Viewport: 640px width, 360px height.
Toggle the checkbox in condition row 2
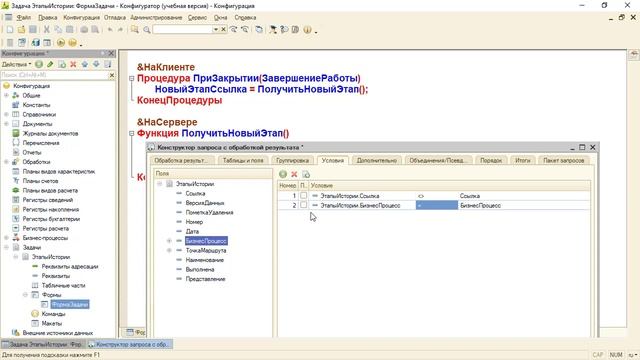(303, 205)
